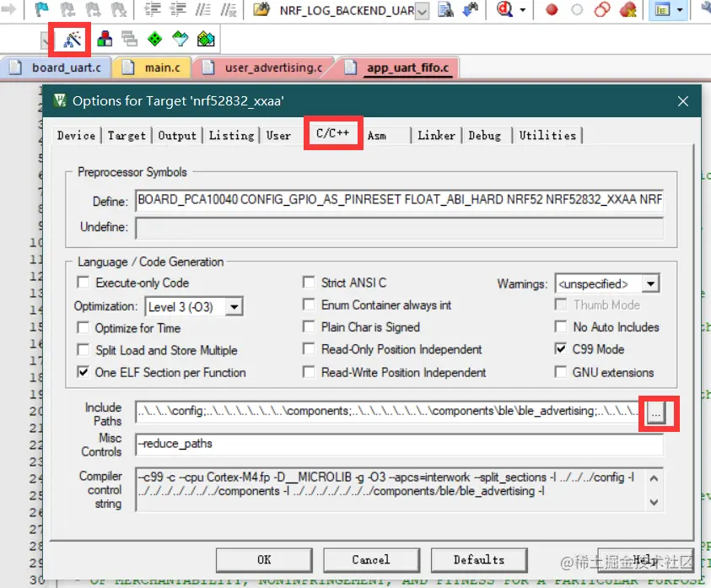Open Select Software Packs icon
Screen dimensions: 711x588
click(x=180, y=39)
